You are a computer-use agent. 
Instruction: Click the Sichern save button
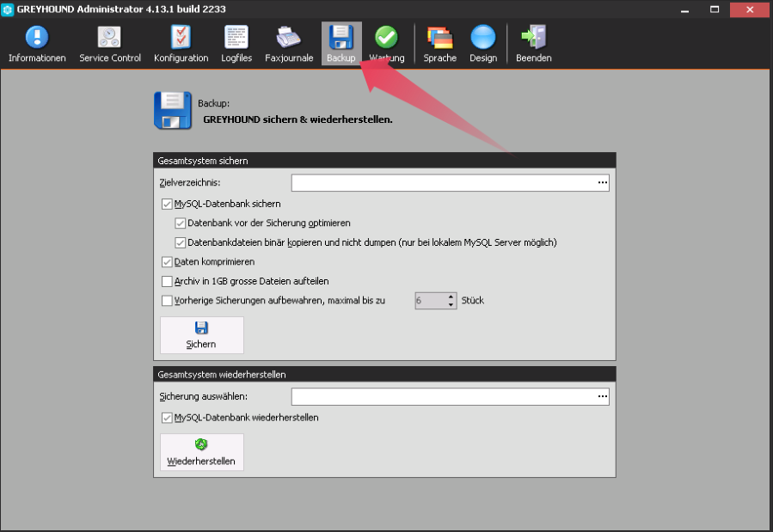(x=201, y=335)
